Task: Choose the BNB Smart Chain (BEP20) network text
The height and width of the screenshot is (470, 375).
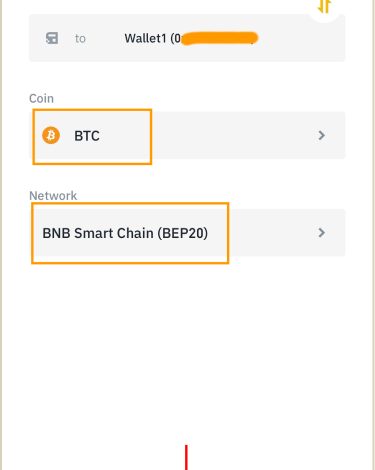Action: click(x=125, y=233)
